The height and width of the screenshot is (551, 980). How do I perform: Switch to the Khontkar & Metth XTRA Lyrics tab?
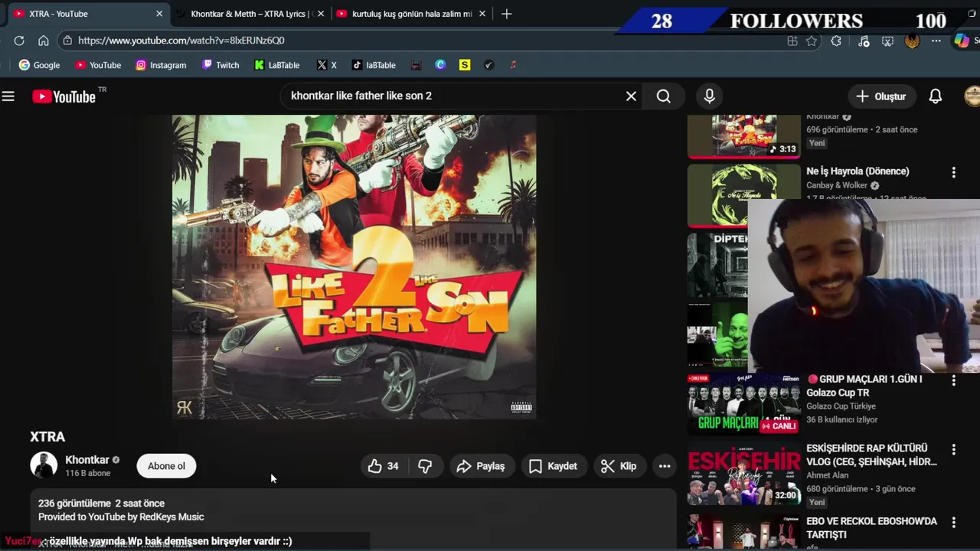[x=249, y=14]
